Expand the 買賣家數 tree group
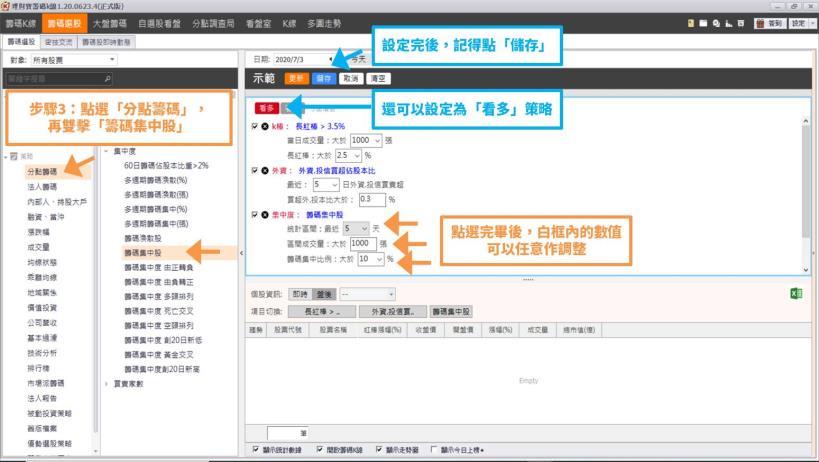Screen dimensions: 819x462 [106, 384]
